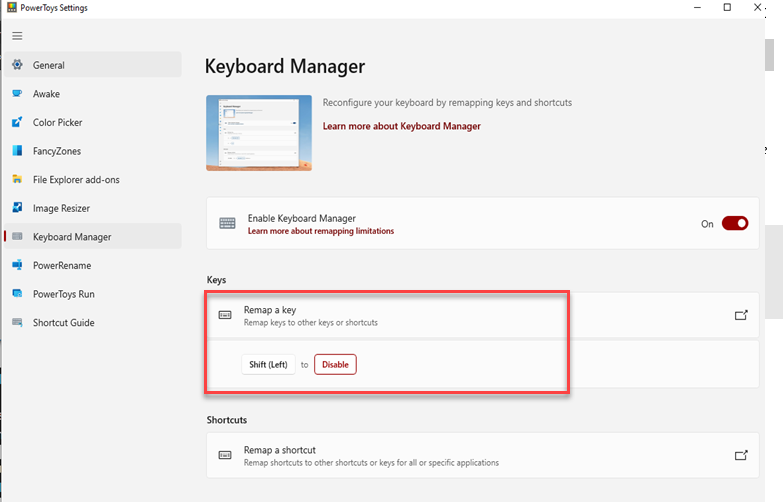Click the Shift (Left) key remapping chip
The image size is (783, 502).
(268, 365)
